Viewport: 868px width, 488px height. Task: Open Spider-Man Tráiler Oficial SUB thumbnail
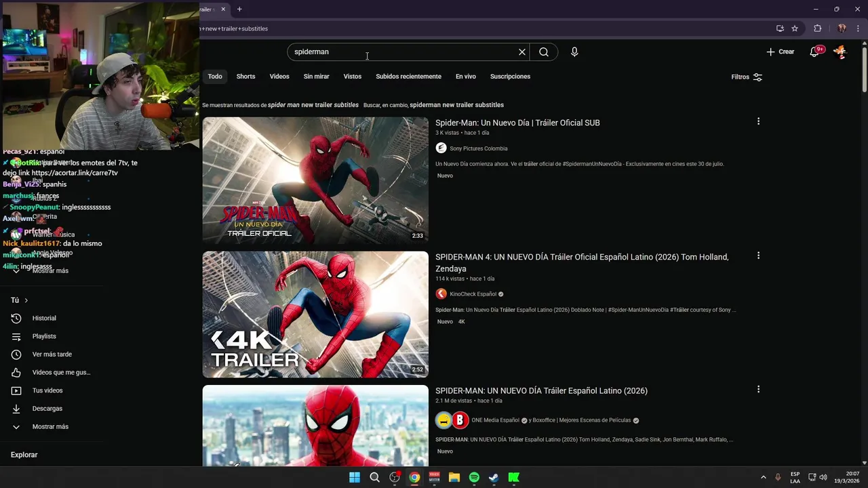(x=315, y=180)
